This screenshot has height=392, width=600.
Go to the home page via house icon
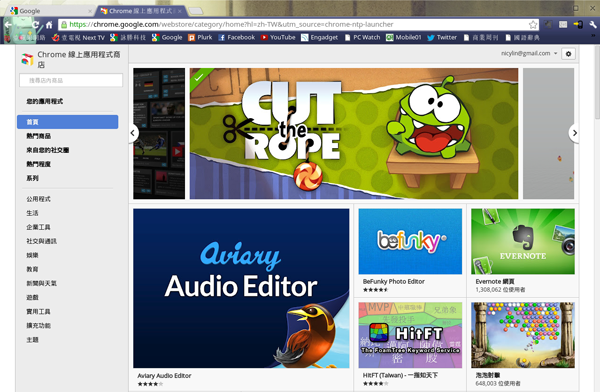click(49, 24)
